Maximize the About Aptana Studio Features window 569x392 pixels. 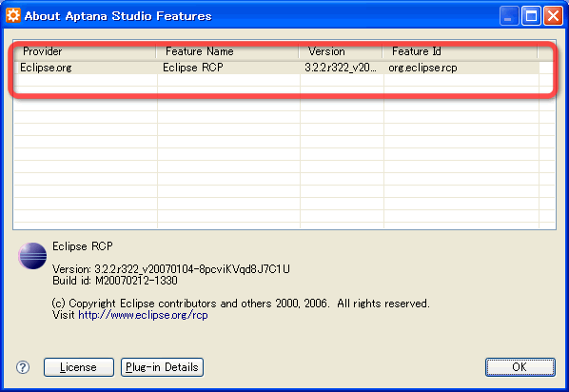click(x=532, y=16)
